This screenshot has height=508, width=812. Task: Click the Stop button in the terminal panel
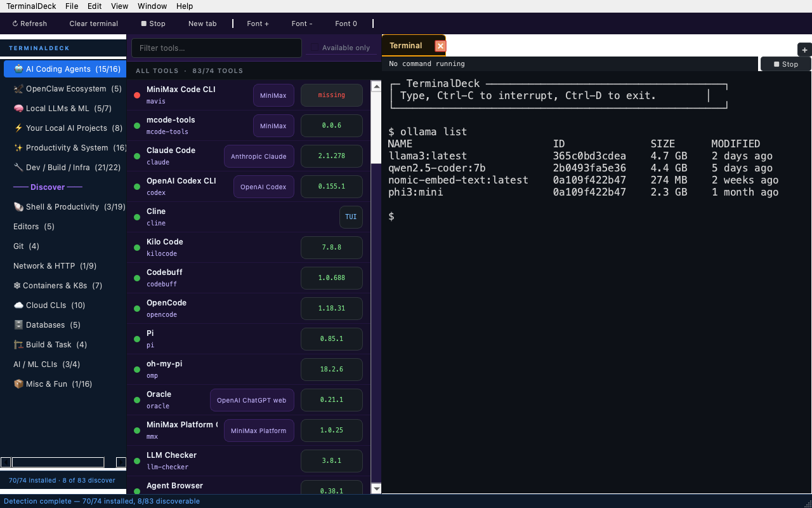[786, 64]
